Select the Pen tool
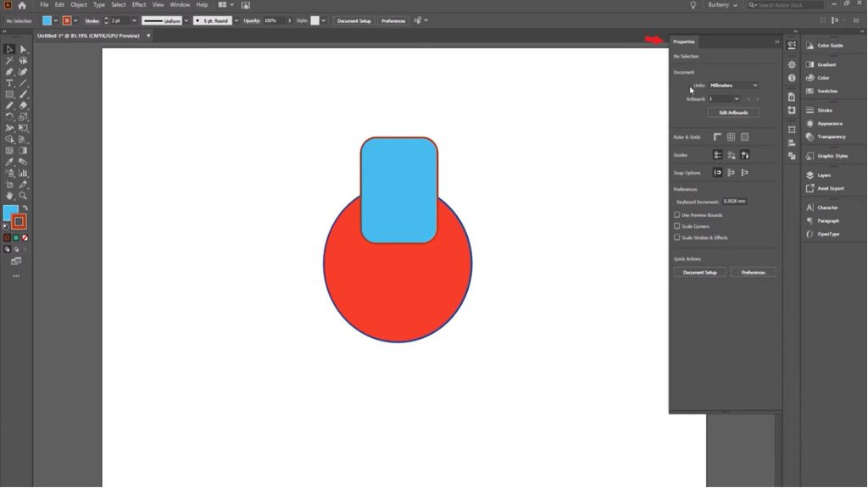 pos(9,72)
